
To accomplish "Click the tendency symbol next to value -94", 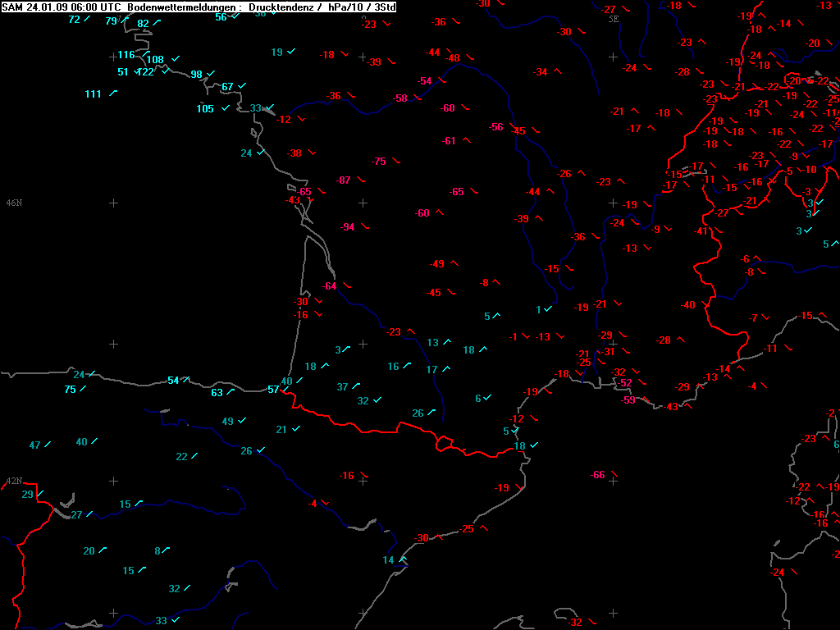I will pyautogui.click(x=364, y=226).
